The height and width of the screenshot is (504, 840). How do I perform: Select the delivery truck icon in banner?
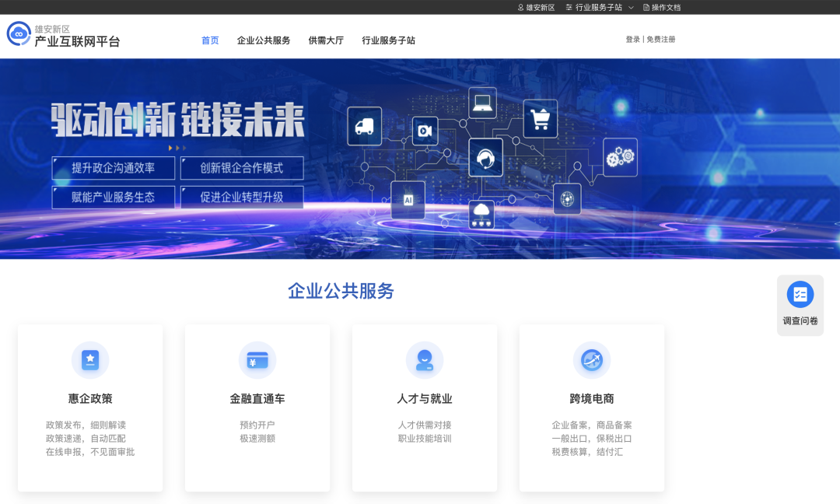tap(364, 126)
